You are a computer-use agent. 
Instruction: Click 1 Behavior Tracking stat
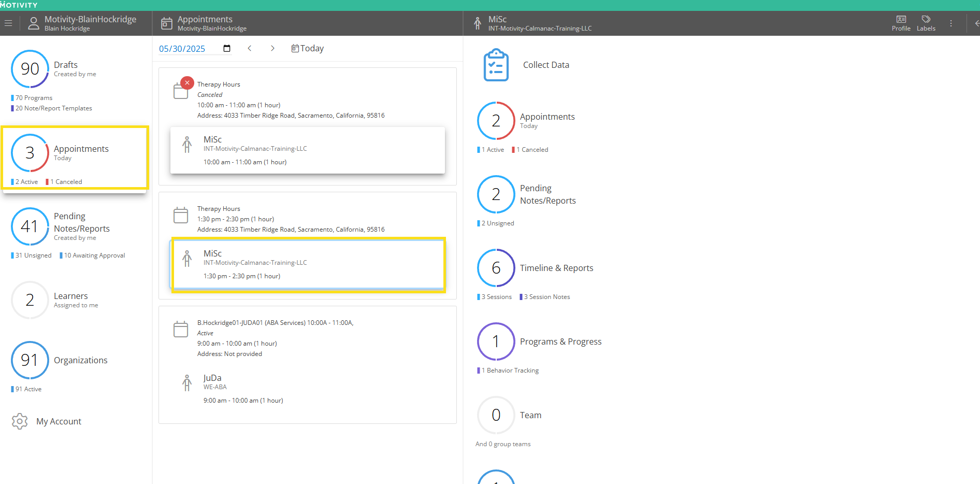pyautogui.click(x=508, y=371)
